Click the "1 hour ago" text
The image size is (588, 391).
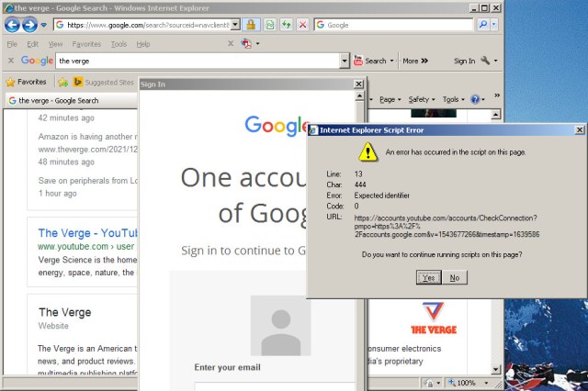(x=57, y=194)
